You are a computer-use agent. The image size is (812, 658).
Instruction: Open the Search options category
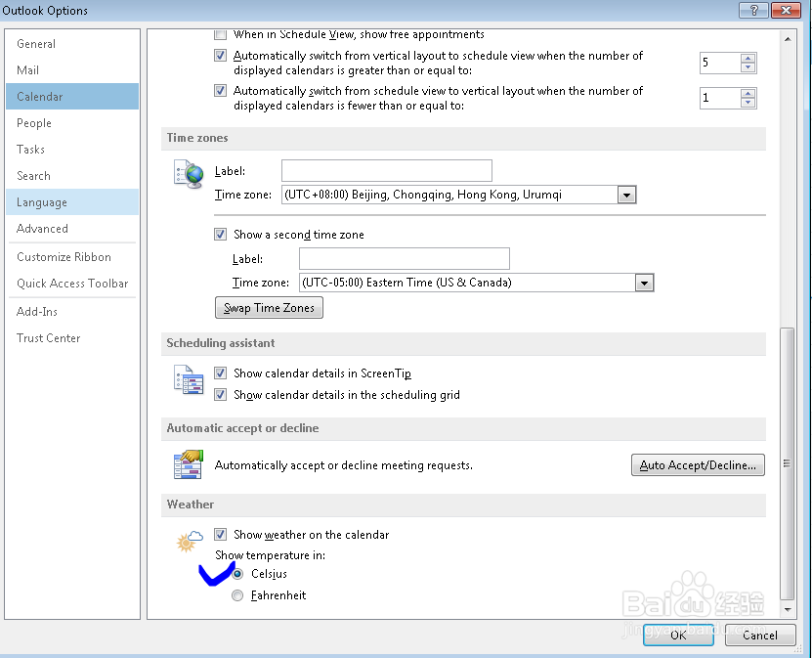click(72, 176)
